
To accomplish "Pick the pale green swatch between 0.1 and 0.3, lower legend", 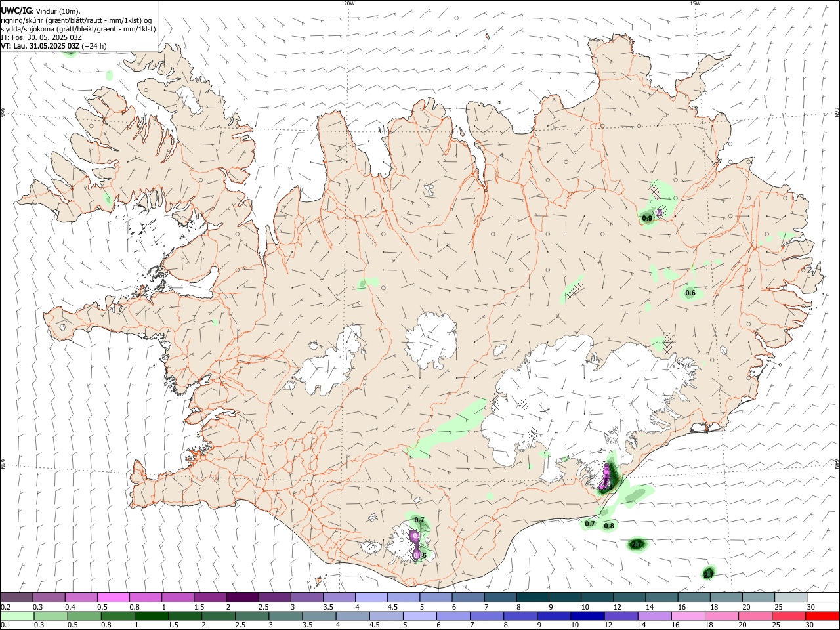I will coord(16,616).
